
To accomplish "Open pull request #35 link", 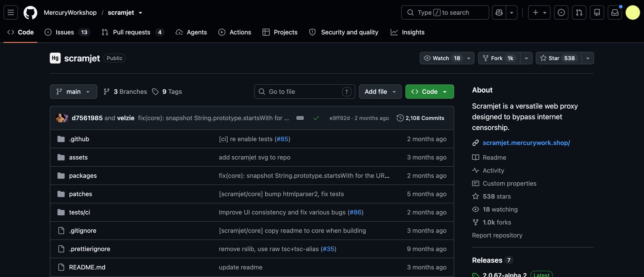I will [x=328, y=249].
